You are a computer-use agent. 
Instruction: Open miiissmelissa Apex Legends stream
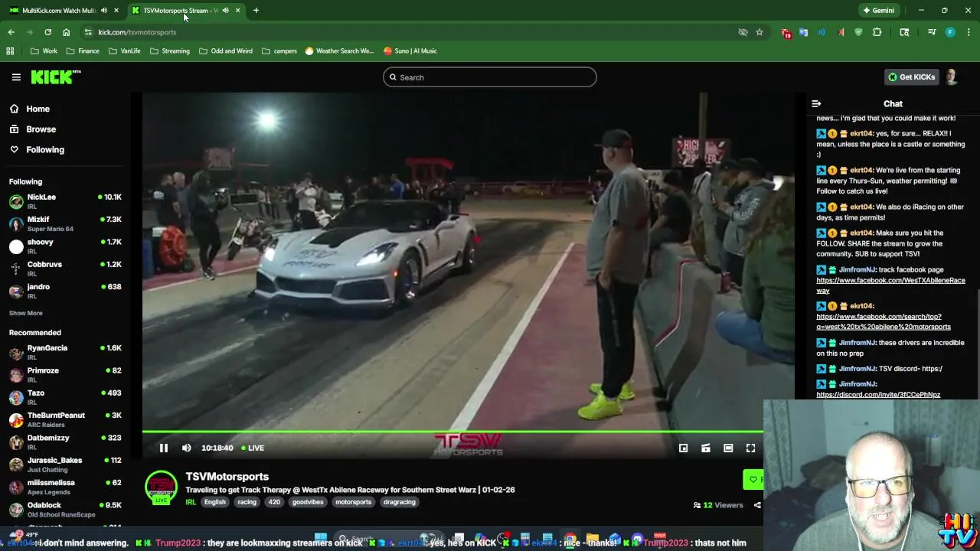pos(65,487)
